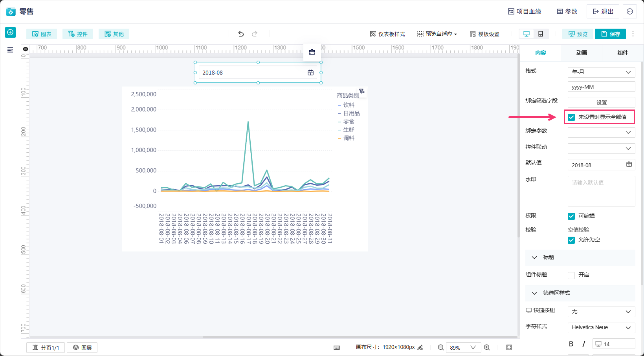
Task: Open the 图表 component menu
Action: [x=42, y=34]
